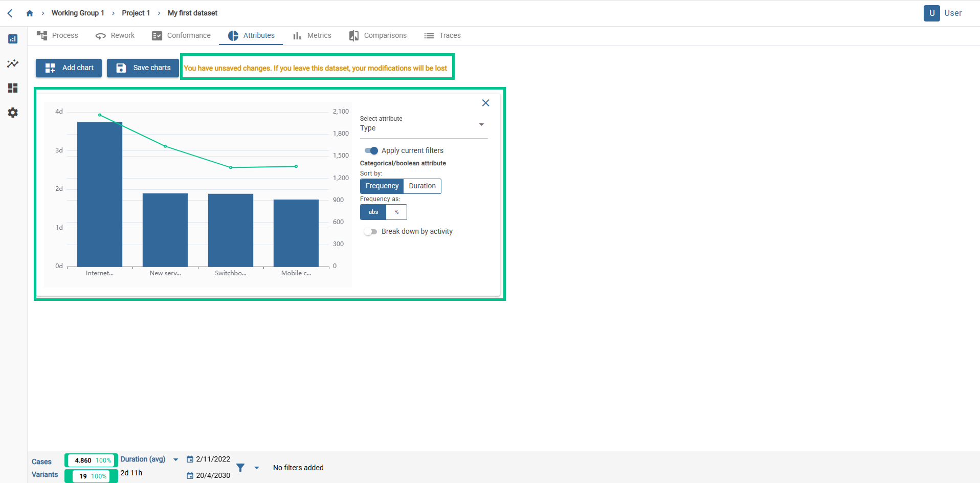The height and width of the screenshot is (483, 980).
Task: Open the dashboard grid sidebar icon
Action: point(13,88)
